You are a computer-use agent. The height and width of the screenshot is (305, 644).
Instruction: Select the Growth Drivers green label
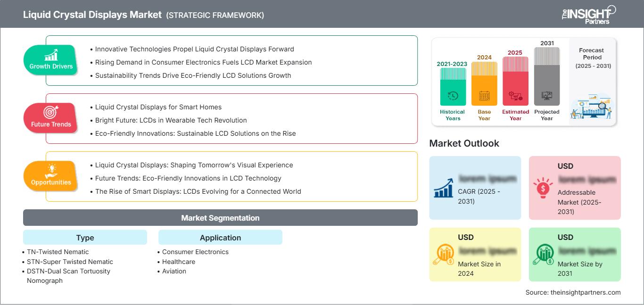51,59
